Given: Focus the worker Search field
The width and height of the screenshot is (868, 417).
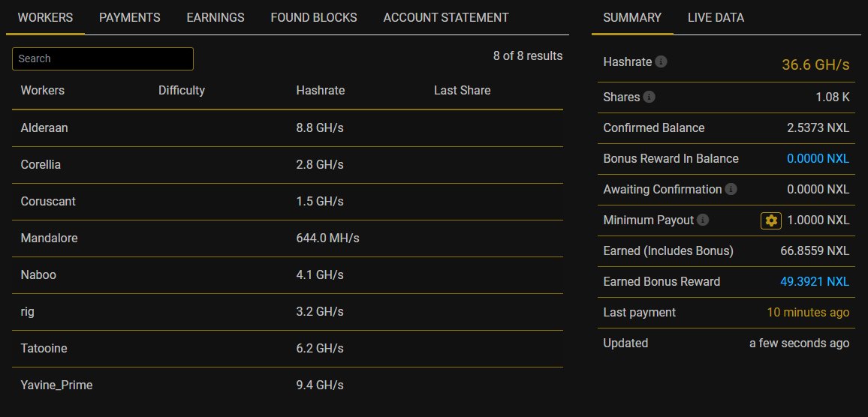Looking at the screenshot, I should tap(102, 58).
